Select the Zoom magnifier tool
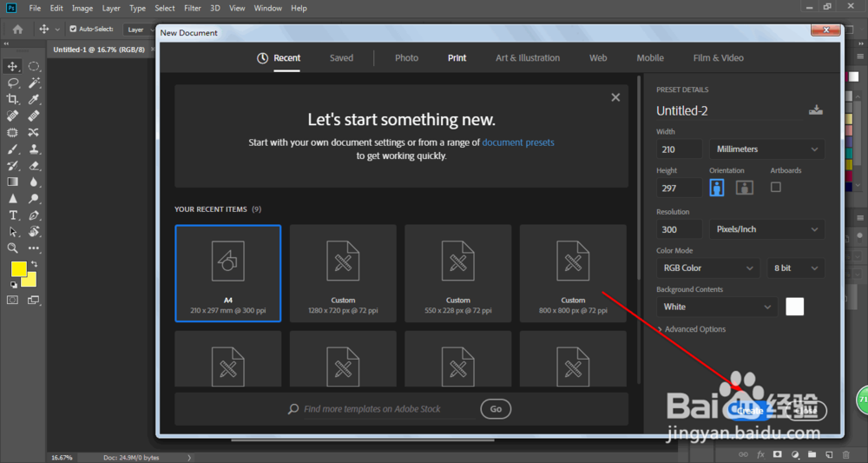 pyautogui.click(x=12, y=248)
